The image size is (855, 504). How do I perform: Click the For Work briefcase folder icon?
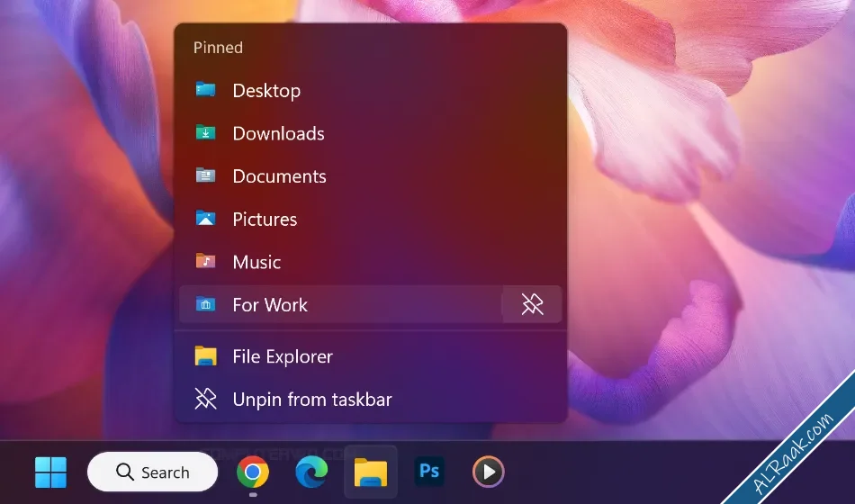click(205, 304)
